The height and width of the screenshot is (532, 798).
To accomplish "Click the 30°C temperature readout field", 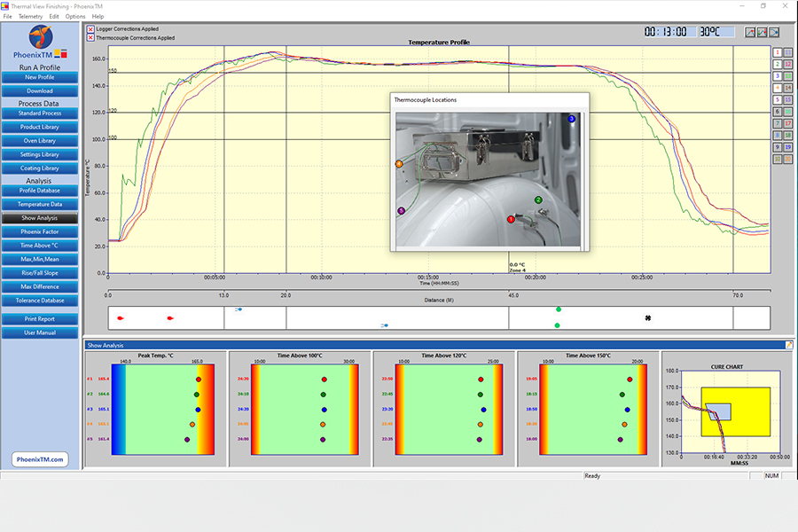I will [717, 32].
